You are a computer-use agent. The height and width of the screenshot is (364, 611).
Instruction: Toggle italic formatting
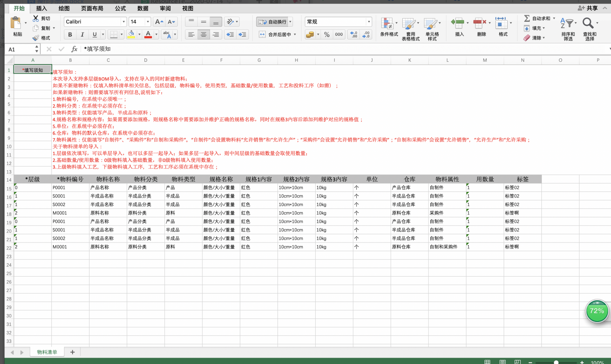pyautogui.click(x=82, y=34)
